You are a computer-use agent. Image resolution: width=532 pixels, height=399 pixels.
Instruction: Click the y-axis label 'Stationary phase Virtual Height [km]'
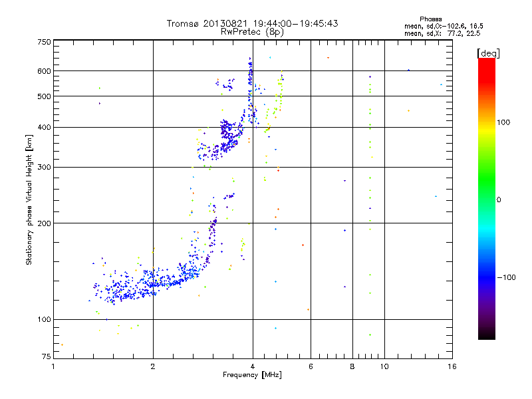click(x=29, y=200)
